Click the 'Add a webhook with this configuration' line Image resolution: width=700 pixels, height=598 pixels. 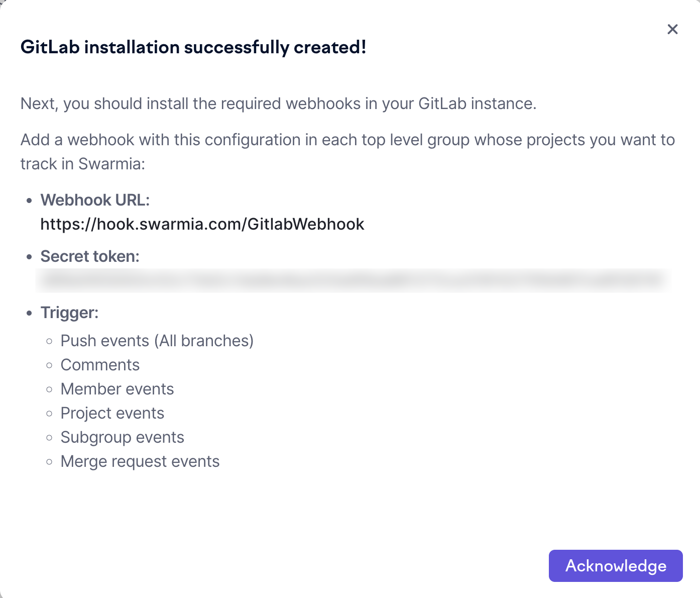pos(347,140)
